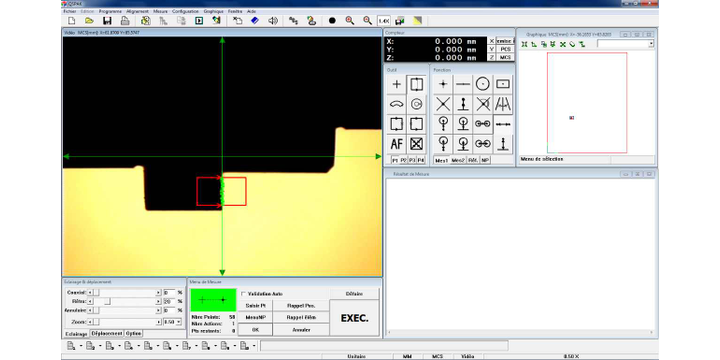Select the intersection X function icon
Screen dimensions: 720x360
pos(443,104)
